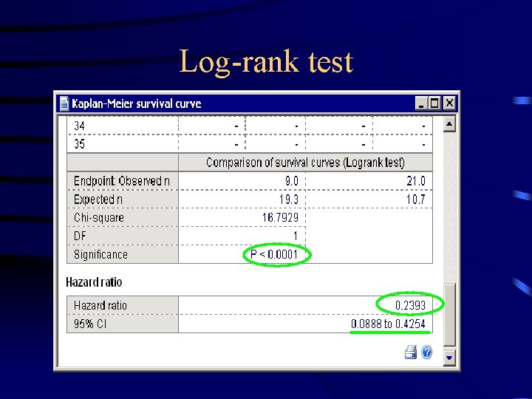The image size is (532, 399).
Task: Click the Hazard ratio table row label
Action: pos(100,305)
